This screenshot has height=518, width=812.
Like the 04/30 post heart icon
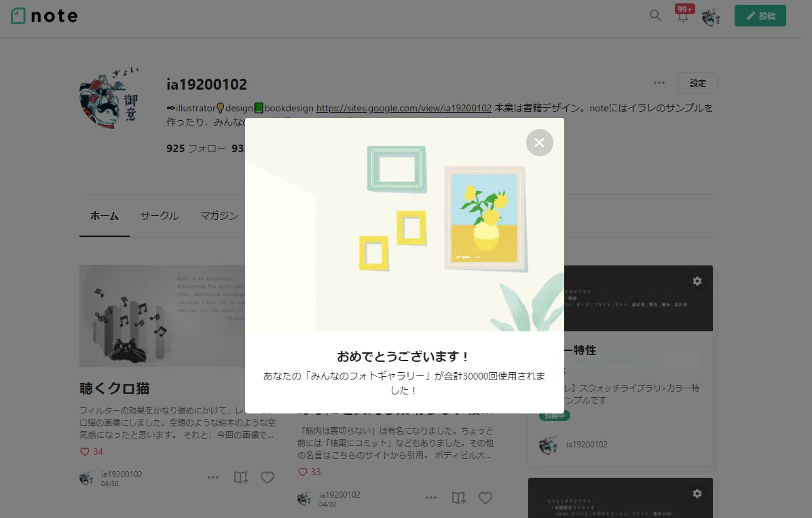pyautogui.click(x=267, y=477)
